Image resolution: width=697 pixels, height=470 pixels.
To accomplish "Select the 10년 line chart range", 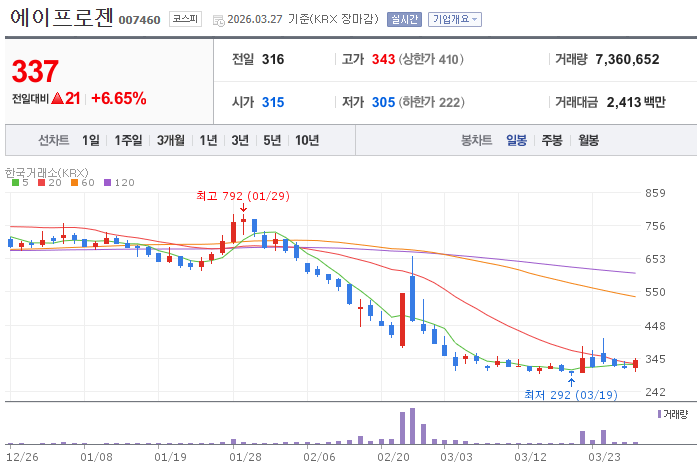I will tap(307, 141).
